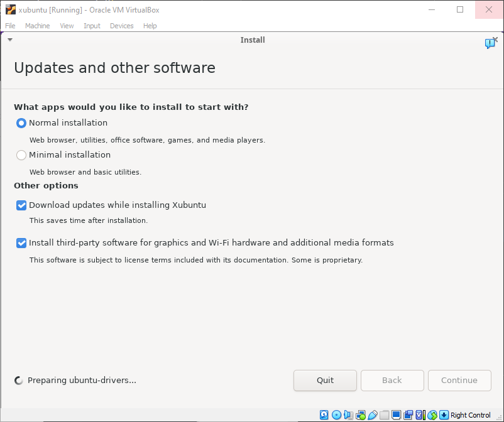Image resolution: width=504 pixels, height=422 pixels.
Task: Choose Minimal installation radio button
Action: coord(21,155)
